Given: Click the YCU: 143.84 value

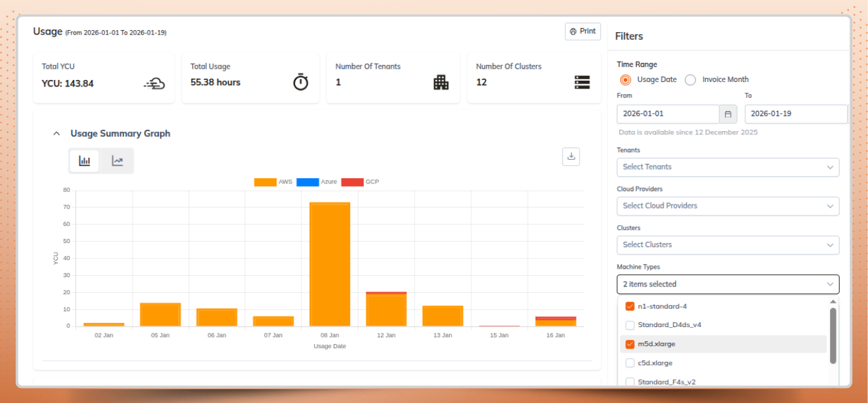Looking at the screenshot, I should point(68,83).
